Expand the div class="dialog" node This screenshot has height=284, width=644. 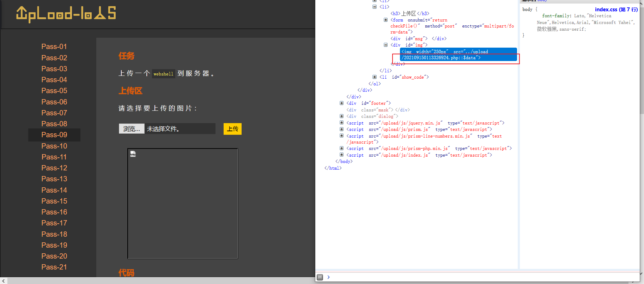pos(341,116)
